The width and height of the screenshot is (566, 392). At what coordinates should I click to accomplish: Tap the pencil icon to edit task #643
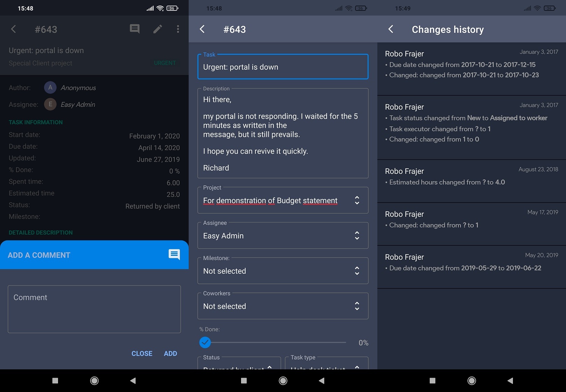tap(158, 29)
